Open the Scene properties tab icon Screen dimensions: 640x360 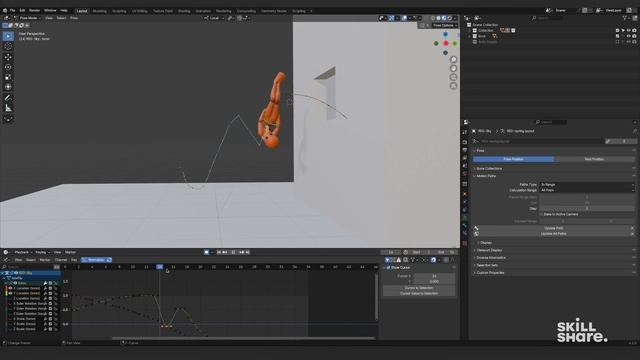[464, 166]
